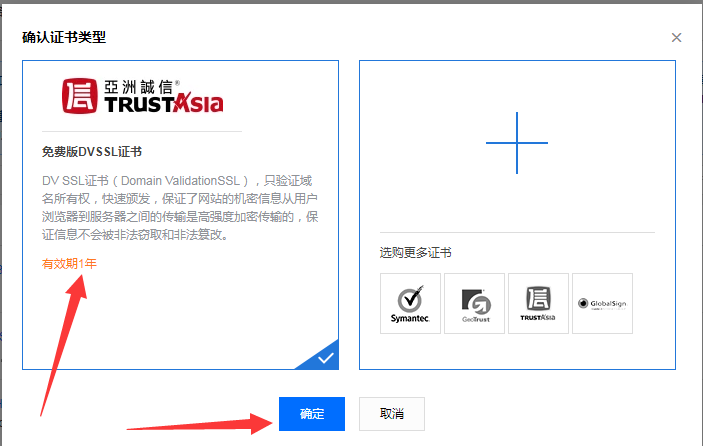Cancel with the 取消 button
The height and width of the screenshot is (446, 703).
point(392,414)
